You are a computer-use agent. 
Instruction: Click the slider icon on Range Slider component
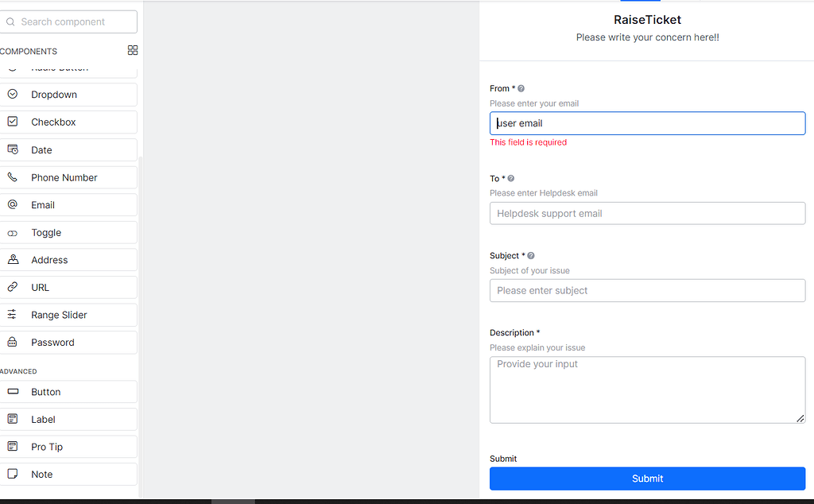(x=12, y=315)
